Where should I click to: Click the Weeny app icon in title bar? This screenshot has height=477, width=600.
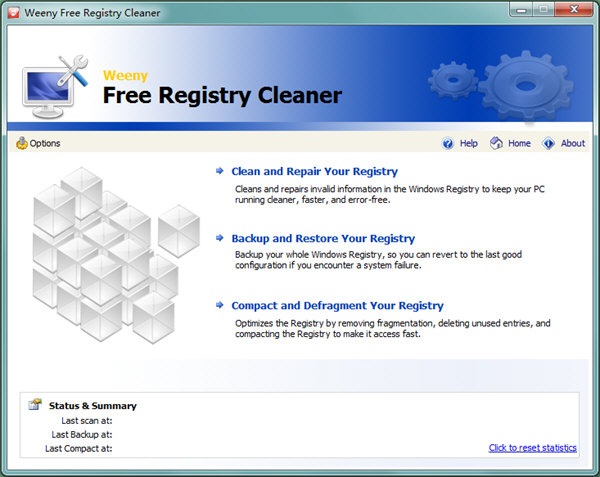(x=14, y=13)
